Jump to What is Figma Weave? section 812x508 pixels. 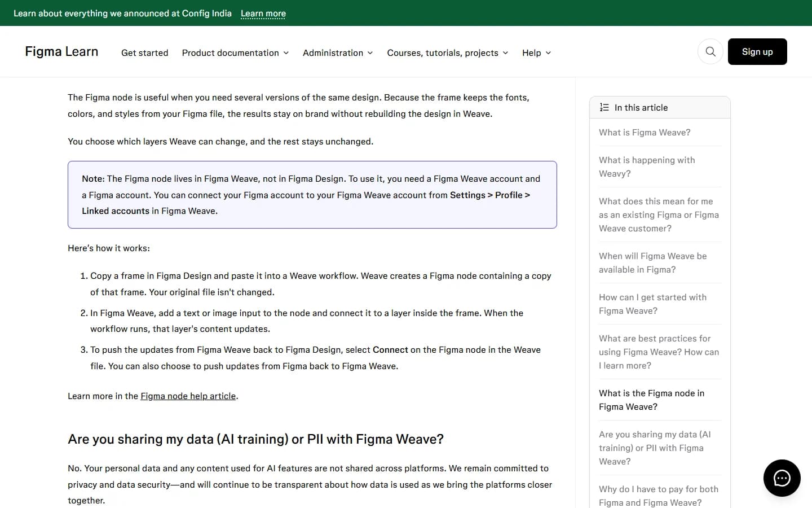(645, 133)
